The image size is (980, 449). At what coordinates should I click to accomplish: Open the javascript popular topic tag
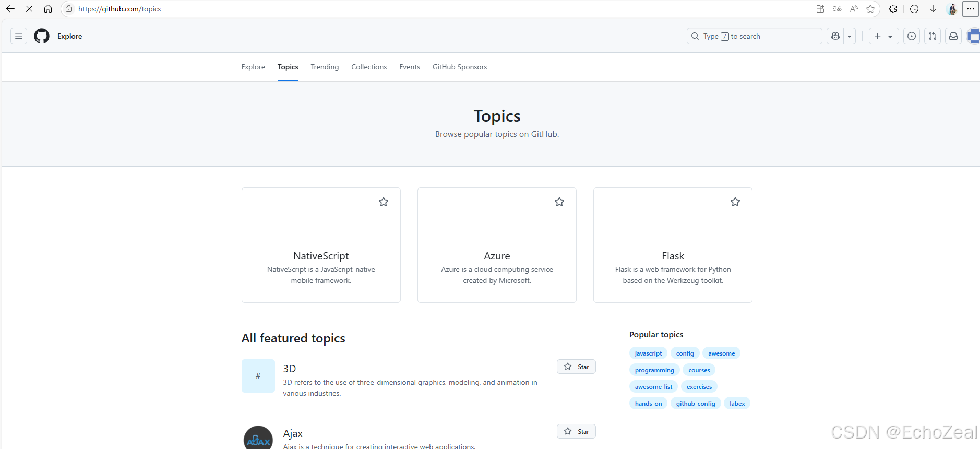[648, 353]
